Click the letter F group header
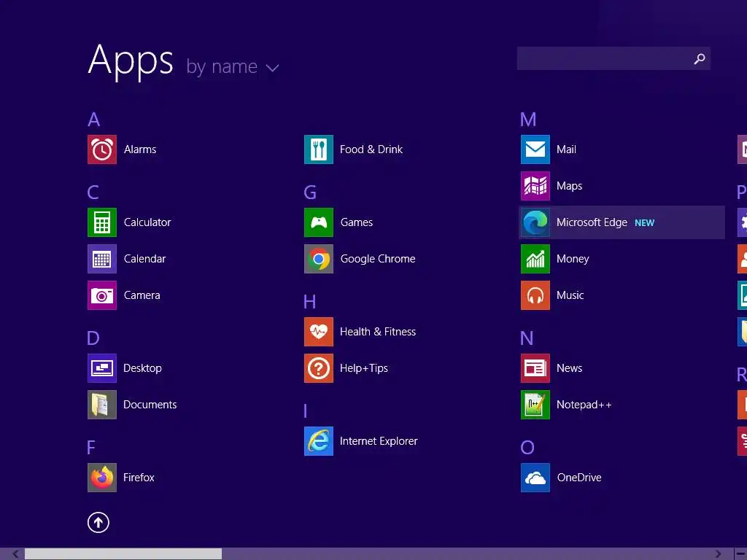 coord(91,448)
